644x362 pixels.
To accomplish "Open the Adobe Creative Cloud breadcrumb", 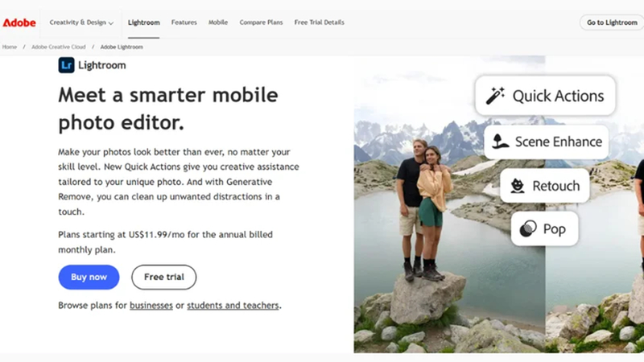I will (x=59, y=47).
